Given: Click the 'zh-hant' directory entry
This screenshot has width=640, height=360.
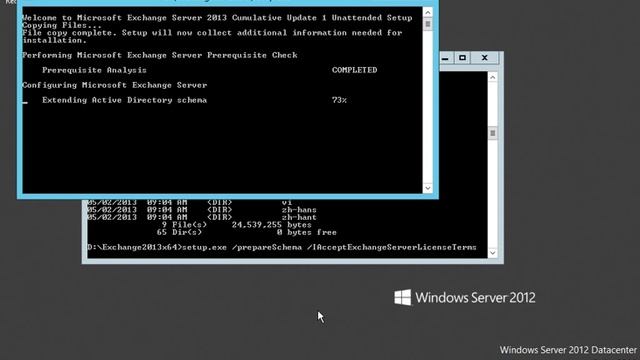Looking at the screenshot, I should coord(299,217).
